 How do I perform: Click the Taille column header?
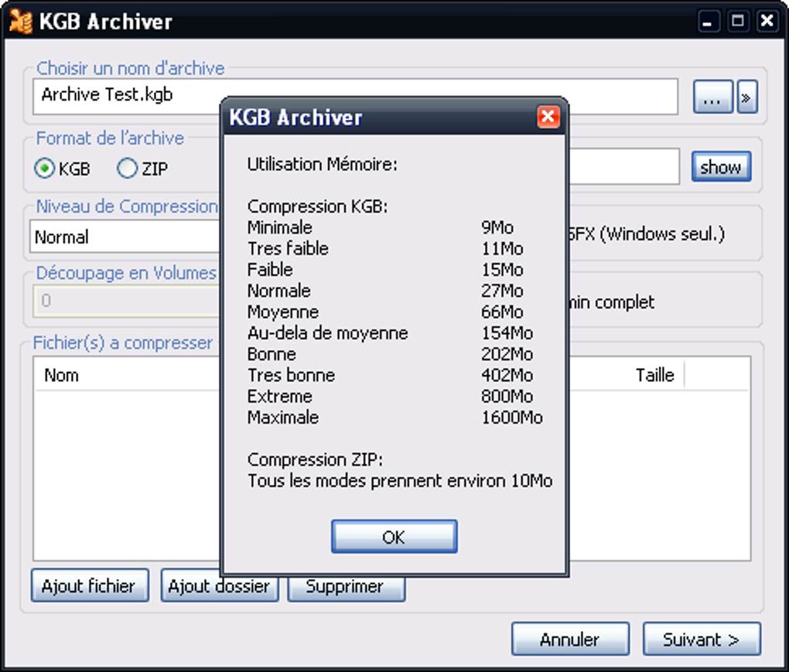tap(654, 375)
